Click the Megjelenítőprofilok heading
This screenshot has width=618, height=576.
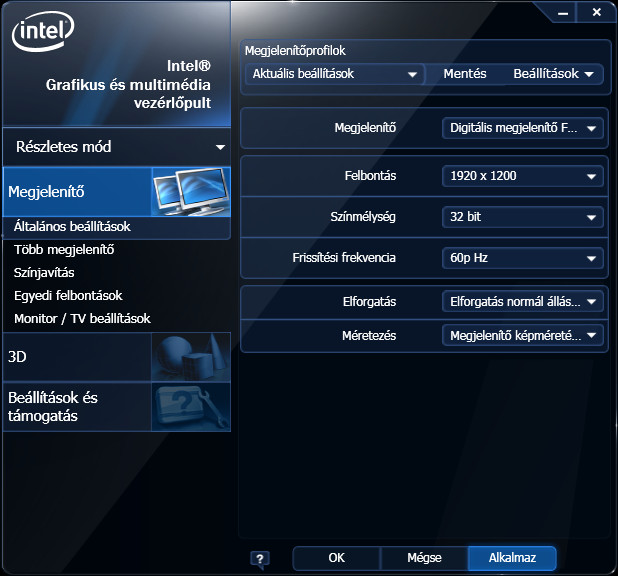coord(295,51)
